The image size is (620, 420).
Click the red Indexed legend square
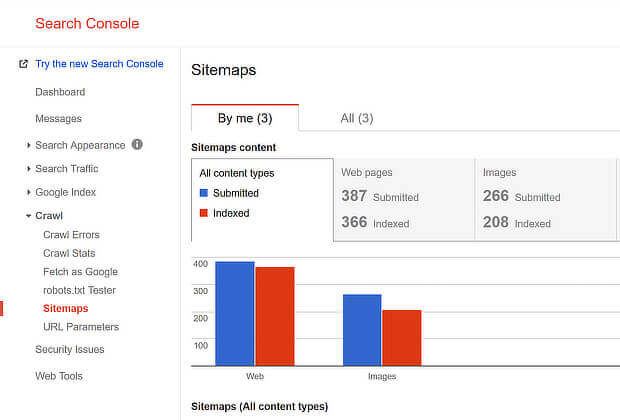(x=204, y=213)
